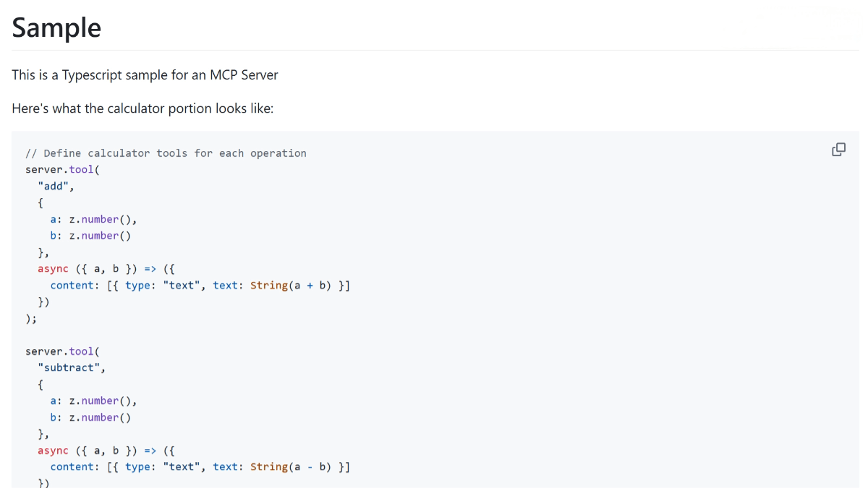Click 'a: z.number(),' in the subtract tool

pos(93,401)
